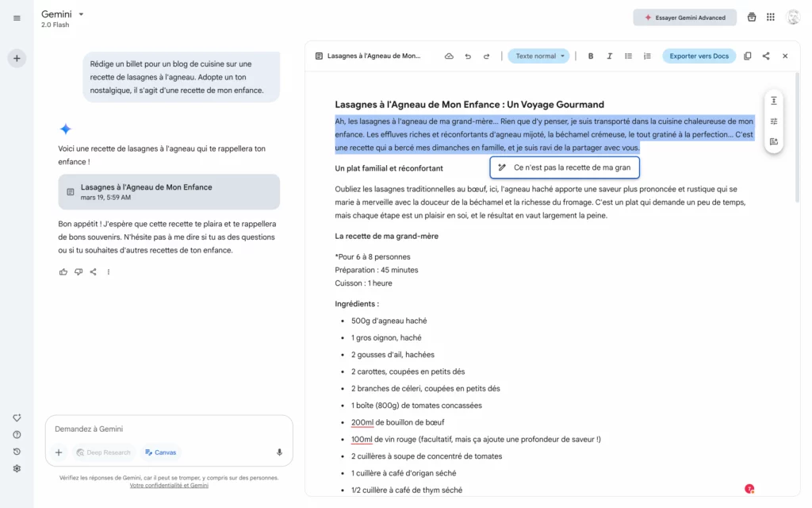
Task: Click the redo arrow in canvas toolbar
Action: pos(486,56)
